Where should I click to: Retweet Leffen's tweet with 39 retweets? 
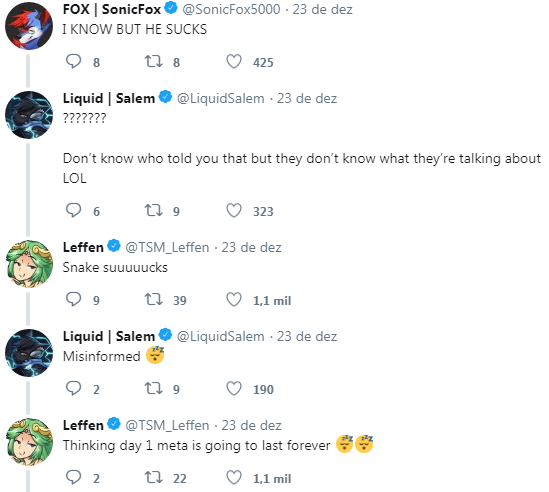click(x=154, y=300)
